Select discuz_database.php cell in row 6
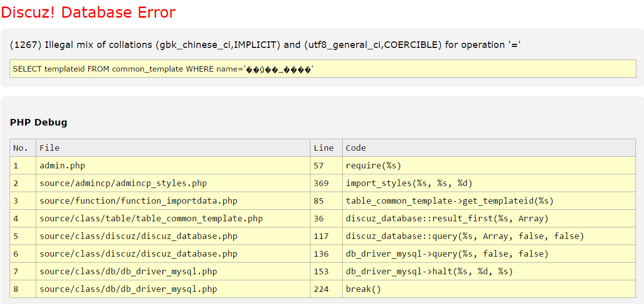Screen dimensions: 644x304 173,254
